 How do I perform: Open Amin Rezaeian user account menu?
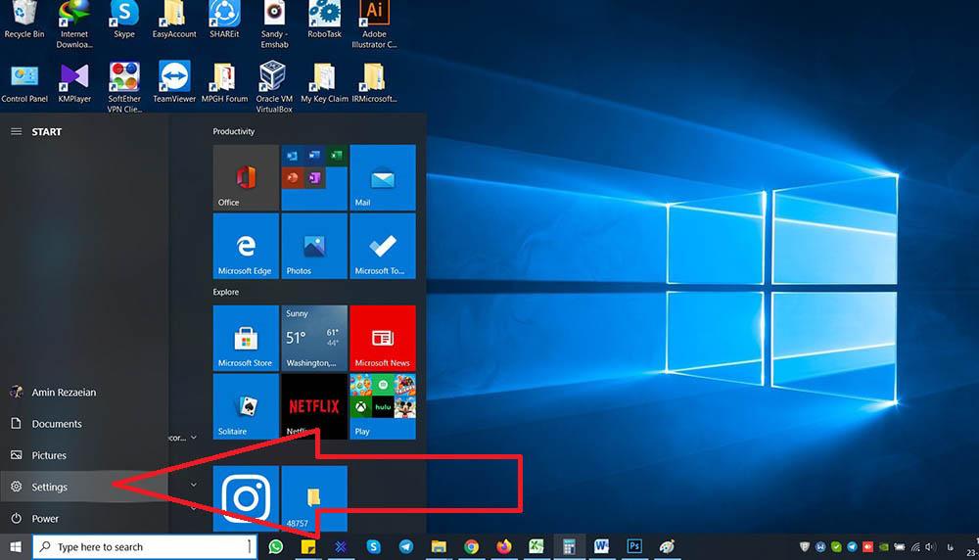(x=63, y=393)
